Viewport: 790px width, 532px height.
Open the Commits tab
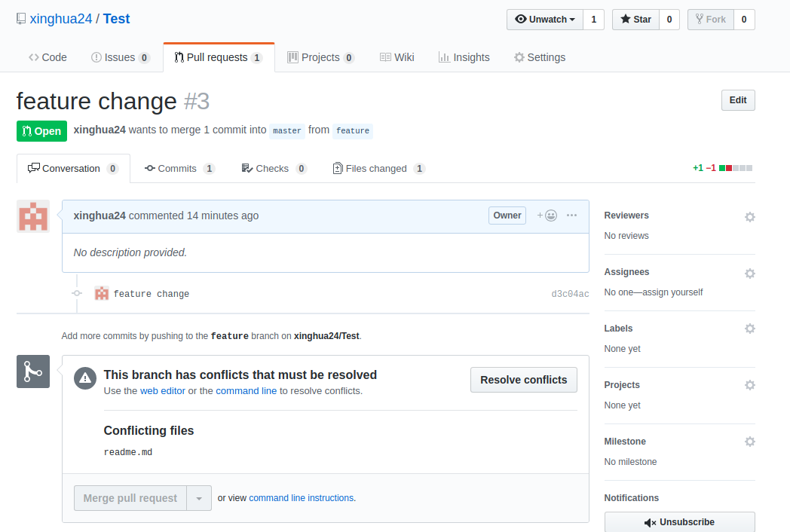pos(180,169)
